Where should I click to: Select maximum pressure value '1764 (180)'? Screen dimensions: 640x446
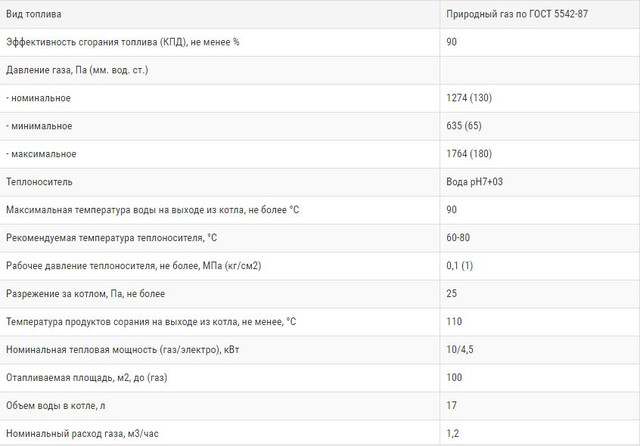[469, 154]
